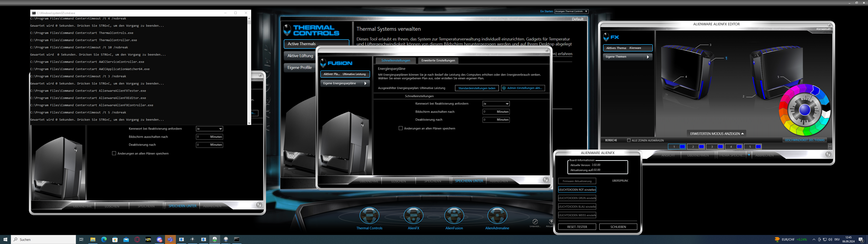The height and width of the screenshot is (244, 868).
Task: Click the Schliessen button in AlienFX tester
Action: 618,227
